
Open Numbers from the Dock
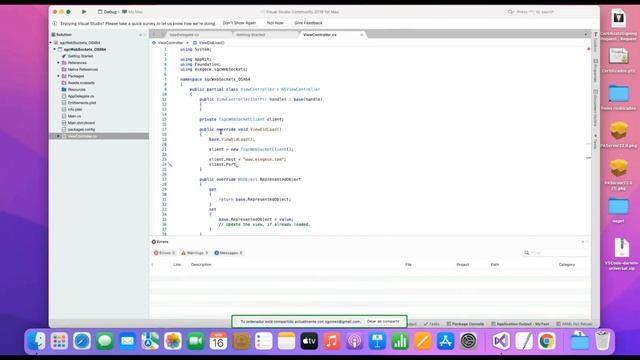(400, 341)
